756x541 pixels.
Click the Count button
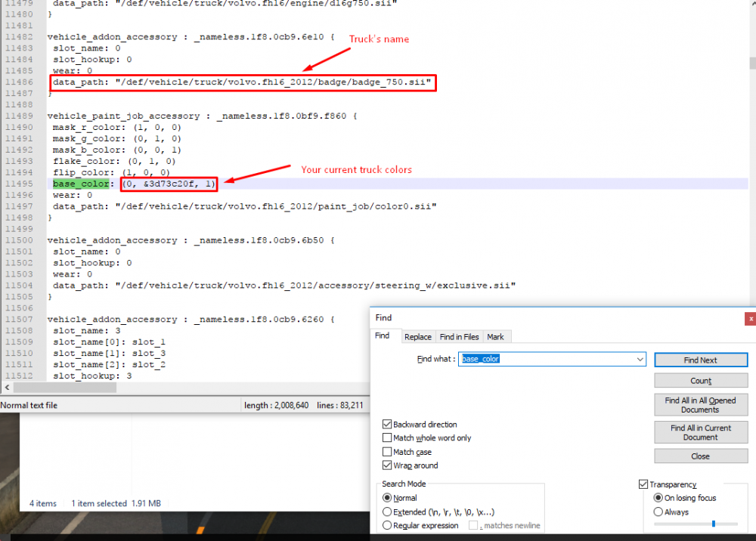(700, 381)
